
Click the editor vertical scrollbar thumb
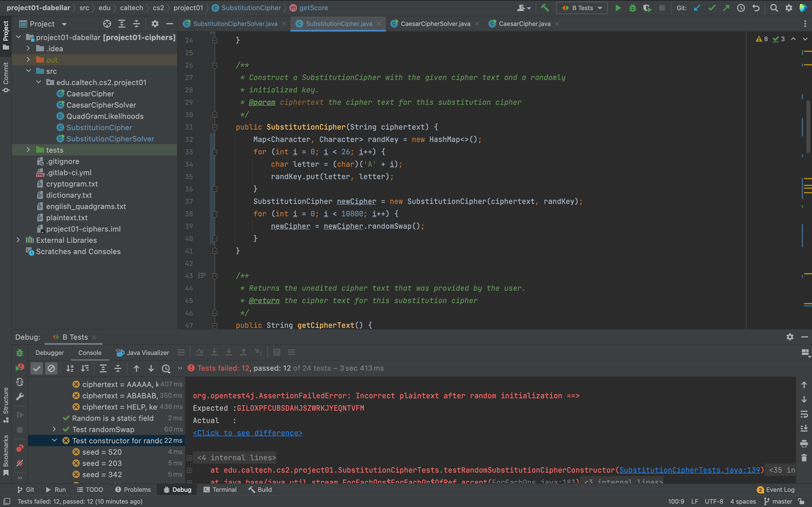808,127
